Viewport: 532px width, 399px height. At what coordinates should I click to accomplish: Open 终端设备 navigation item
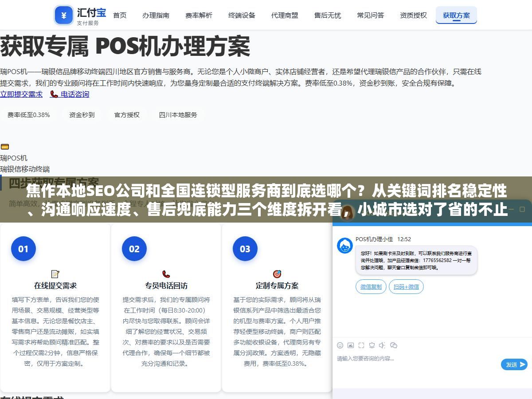pos(242,15)
